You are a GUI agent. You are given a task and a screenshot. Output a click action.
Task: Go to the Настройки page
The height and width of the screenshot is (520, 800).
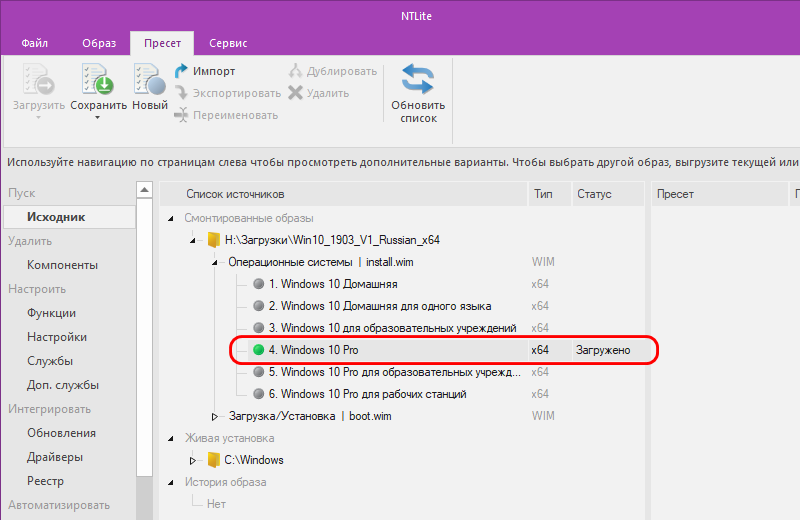(57, 337)
